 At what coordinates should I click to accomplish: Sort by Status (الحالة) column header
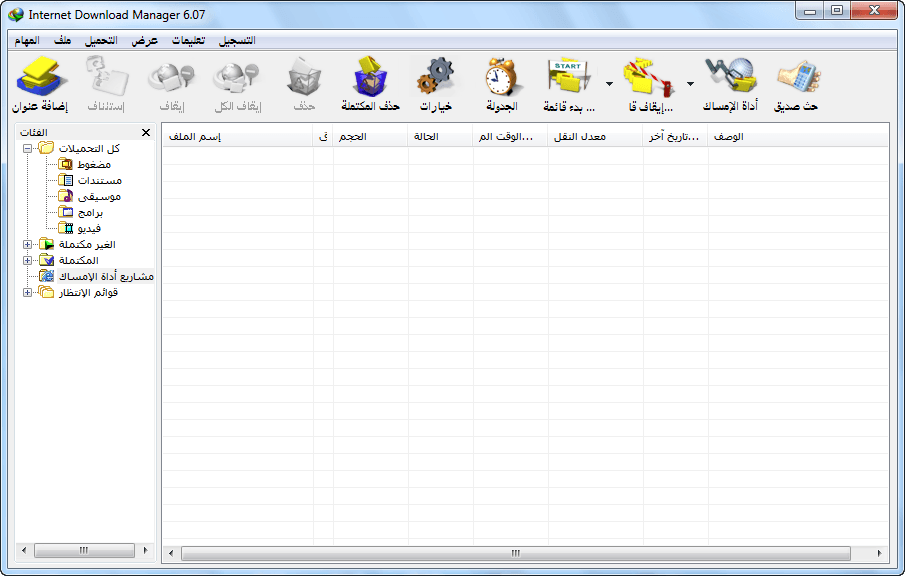click(440, 136)
